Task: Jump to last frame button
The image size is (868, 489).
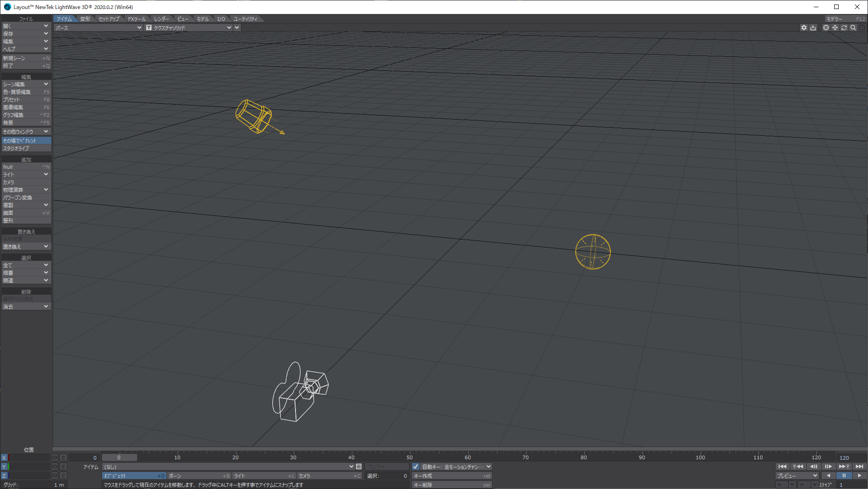Action: [x=859, y=466]
